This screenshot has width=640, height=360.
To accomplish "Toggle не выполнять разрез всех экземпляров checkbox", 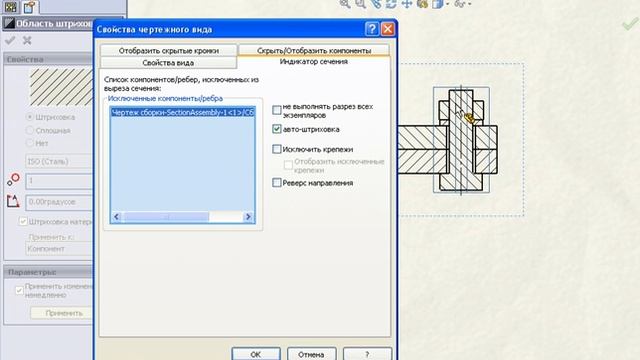I will 277,110.
